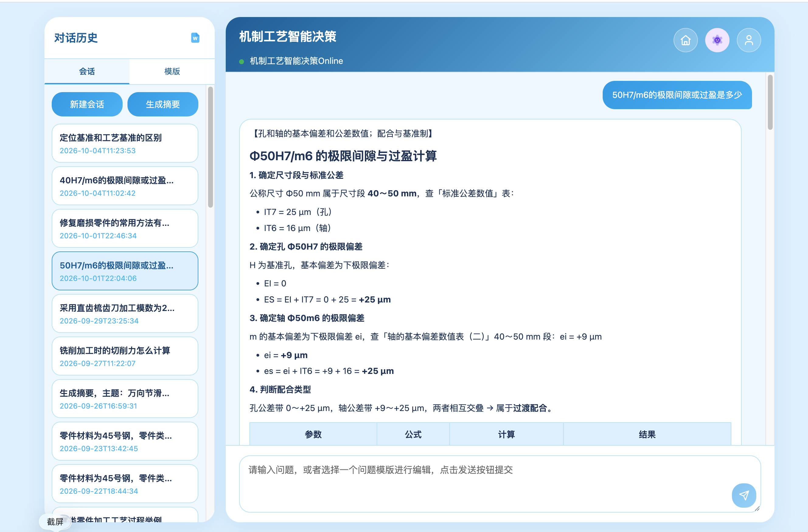Open conversation 40H7/m6的极限间隙或过盈
Screen dimensions: 808x532
coord(125,186)
